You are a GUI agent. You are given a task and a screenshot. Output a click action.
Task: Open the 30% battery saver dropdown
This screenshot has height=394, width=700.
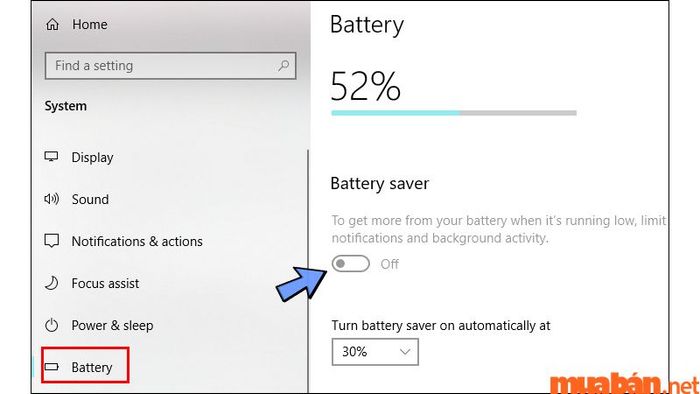click(375, 352)
